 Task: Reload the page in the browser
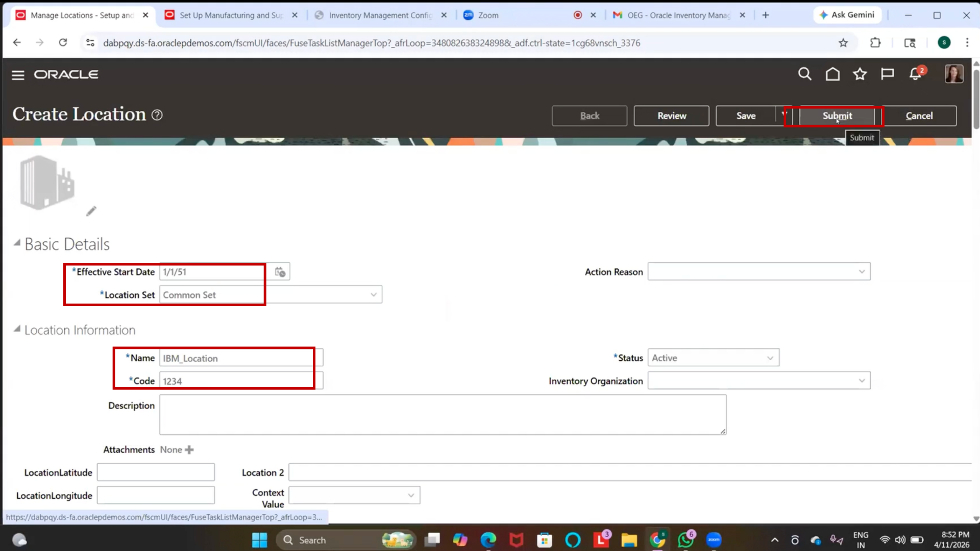63,43
